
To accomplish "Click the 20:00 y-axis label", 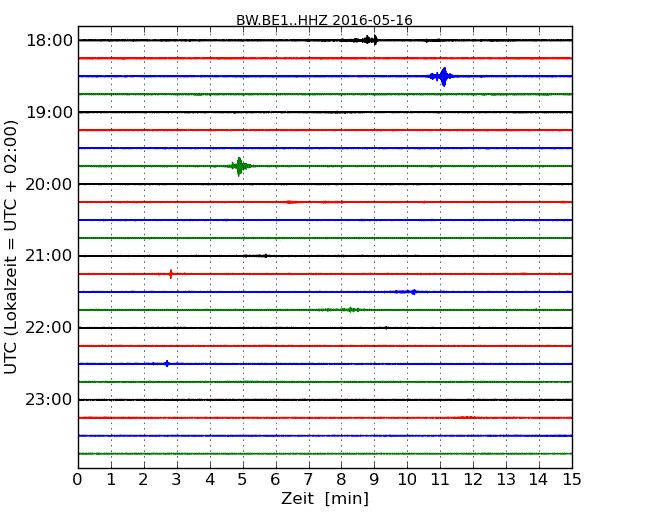I will pos(49,184).
